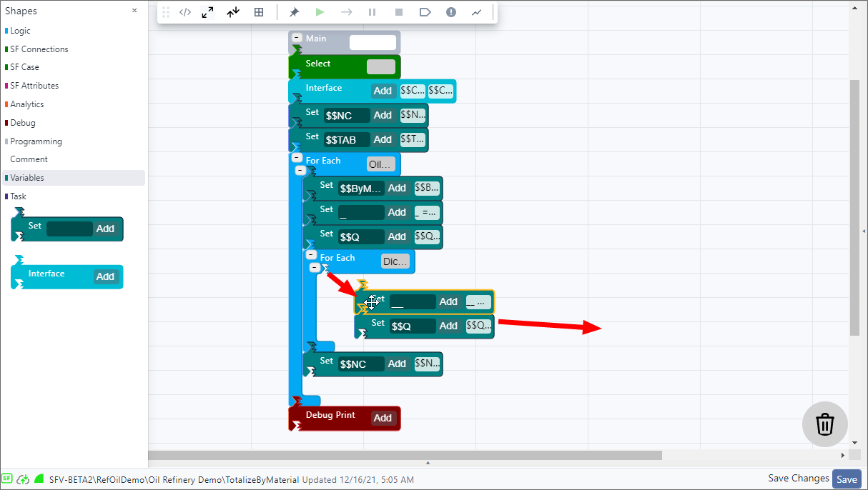
Task: Click Add on the Debug Print block
Action: 383,418
